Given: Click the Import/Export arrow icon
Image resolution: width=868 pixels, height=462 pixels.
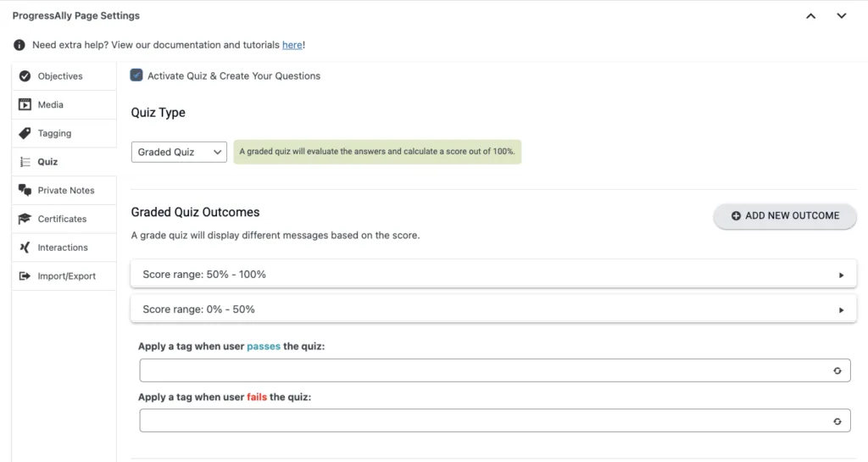Looking at the screenshot, I should pyautogui.click(x=25, y=276).
